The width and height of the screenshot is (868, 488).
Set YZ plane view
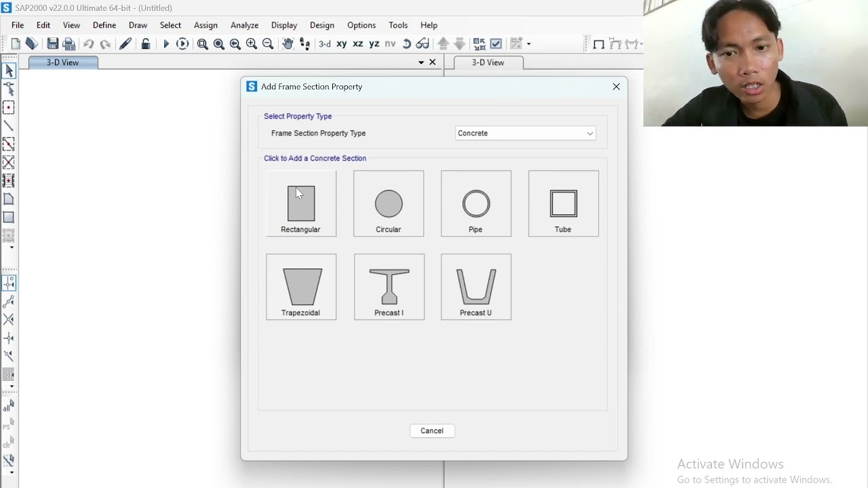(374, 44)
